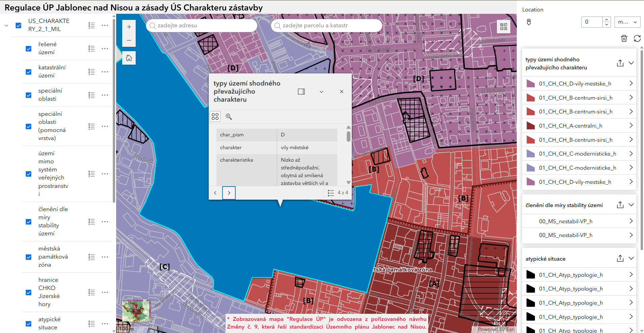Select first 01_CH_CH_D-vily-mestske_h result
Image resolution: width=644 pixels, height=333 pixels.
point(579,84)
